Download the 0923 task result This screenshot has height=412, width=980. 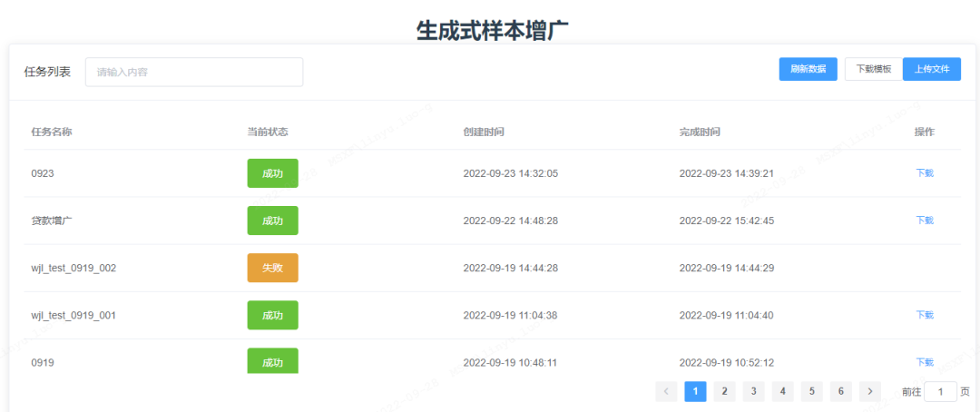click(925, 173)
